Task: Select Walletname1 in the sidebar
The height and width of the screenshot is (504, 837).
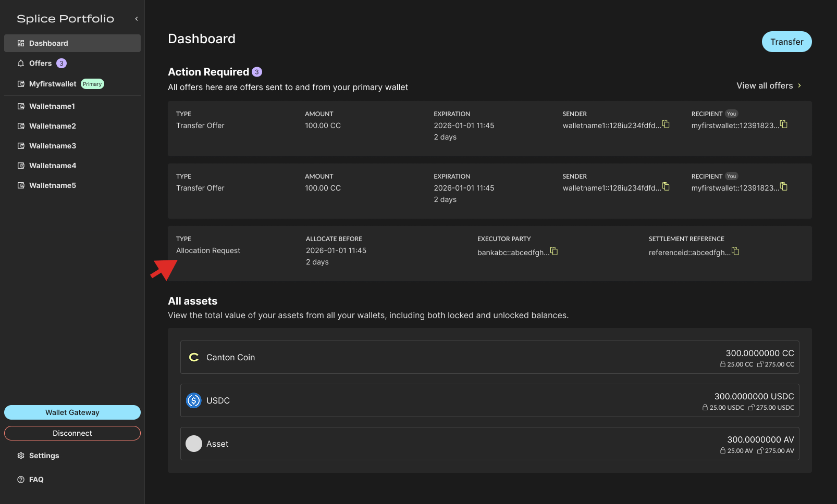Action: pyautogui.click(x=72, y=106)
